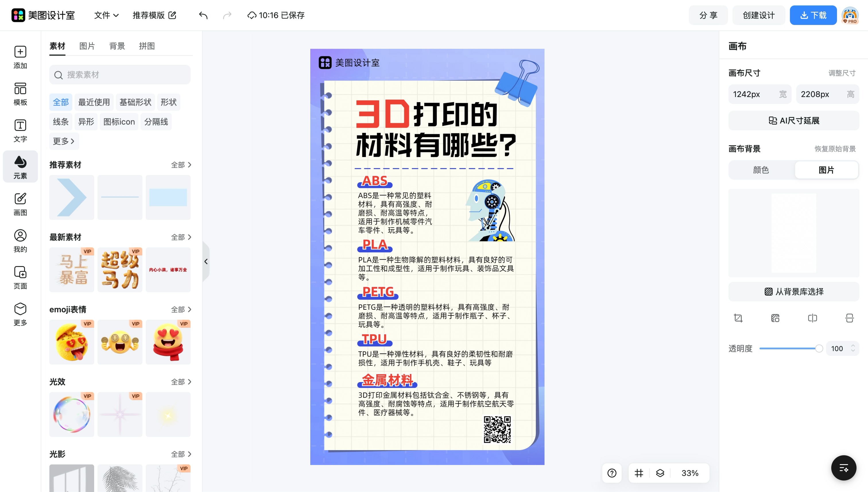Expand 全部 for 光效 section
Image resolution: width=868 pixels, height=492 pixels.
pos(181,382)
